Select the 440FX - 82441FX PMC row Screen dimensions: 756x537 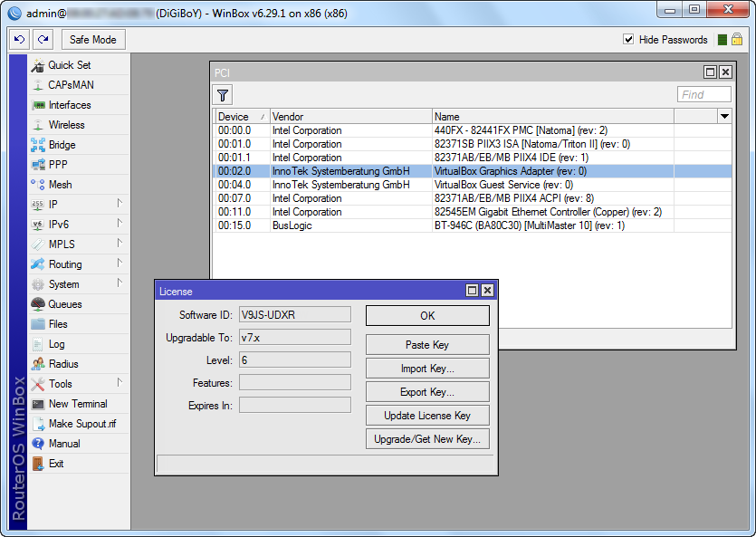click(473, 130)
